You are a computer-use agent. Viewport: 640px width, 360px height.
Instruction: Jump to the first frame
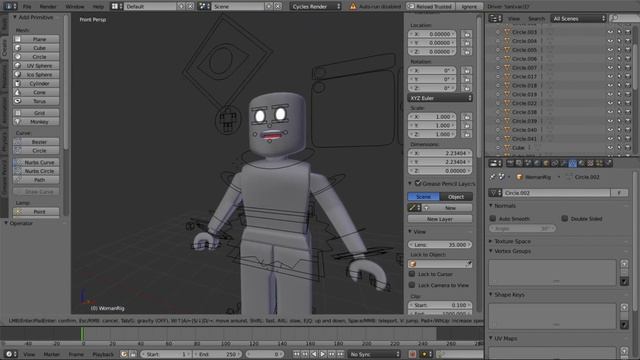(x=296, y=354)
